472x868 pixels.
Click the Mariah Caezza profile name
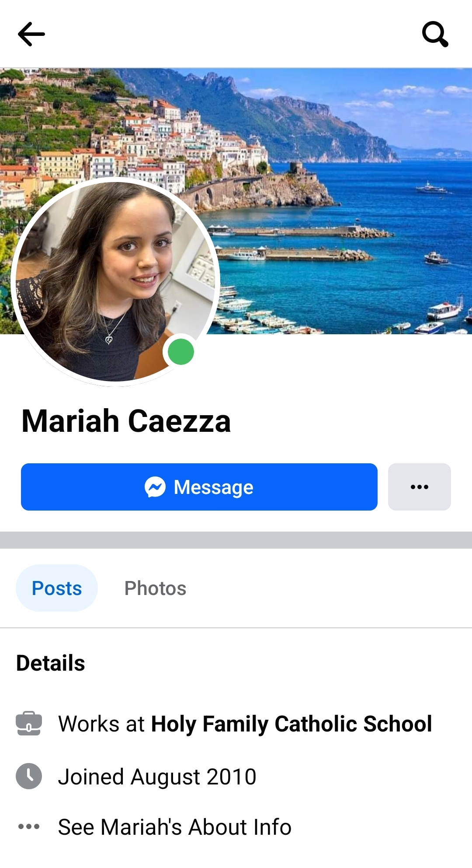126,421
